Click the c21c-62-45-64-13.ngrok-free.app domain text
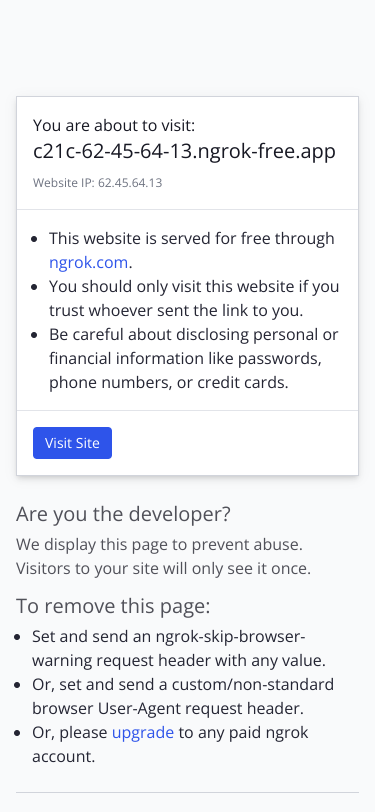375x812 pixels. click(184, 151)
